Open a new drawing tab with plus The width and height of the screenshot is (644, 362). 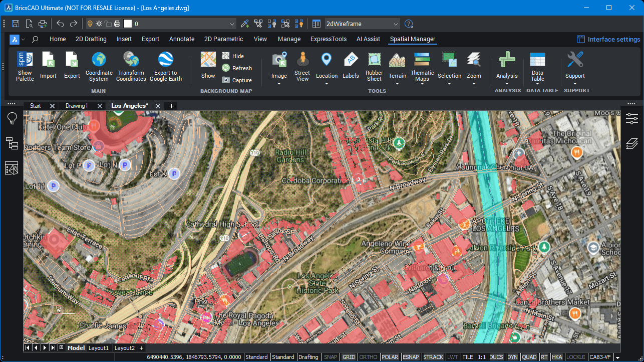[171, 106]
